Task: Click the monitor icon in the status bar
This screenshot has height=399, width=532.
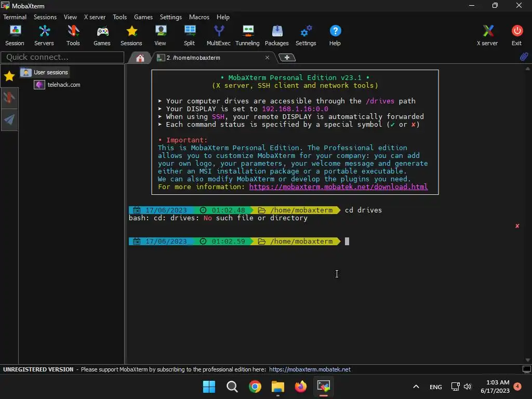Action: (527, 369)
